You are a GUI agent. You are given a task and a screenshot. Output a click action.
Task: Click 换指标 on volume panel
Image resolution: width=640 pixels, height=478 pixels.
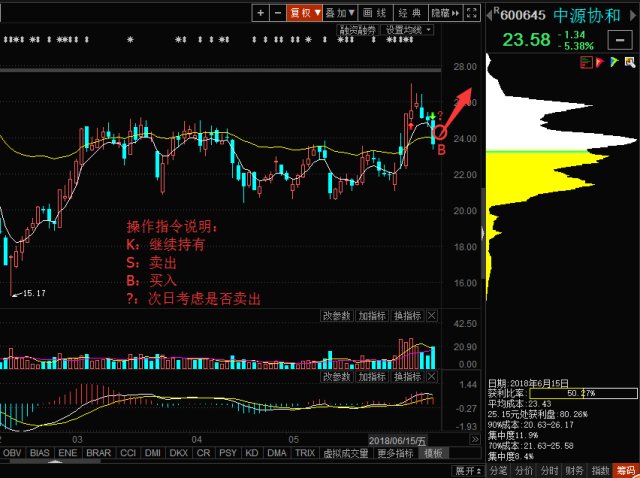pos(407,316)
